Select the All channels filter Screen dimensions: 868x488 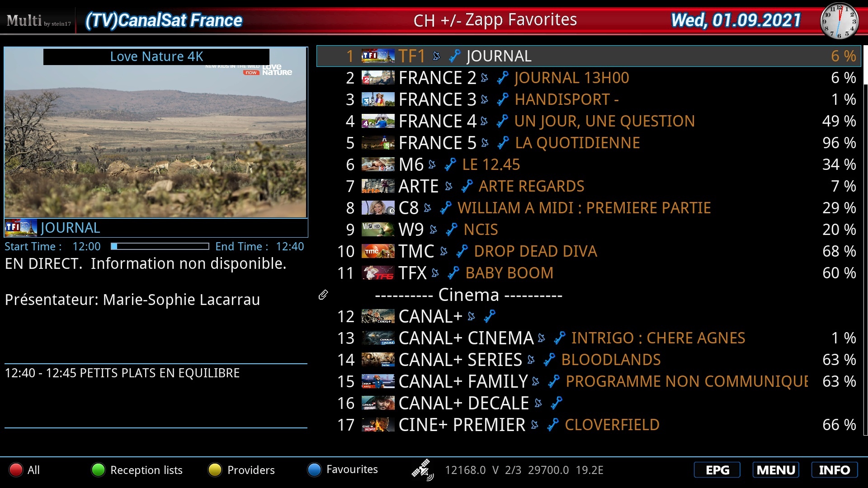[33, 469]
